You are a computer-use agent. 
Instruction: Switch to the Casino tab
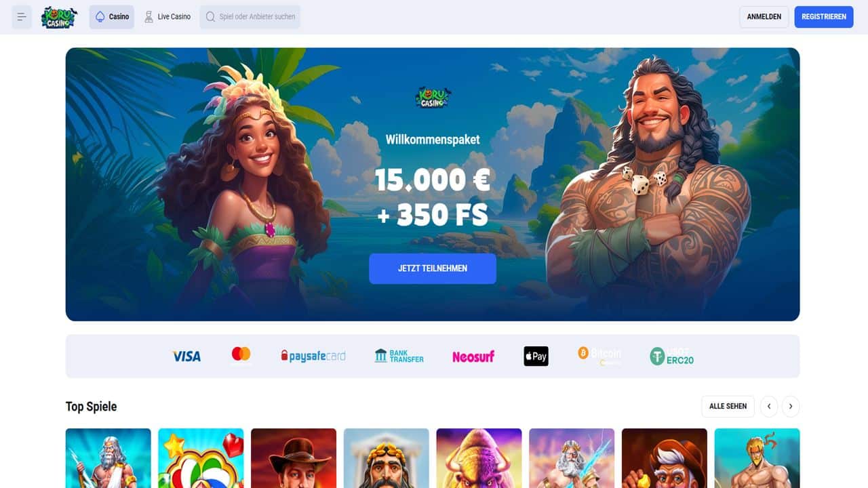[112, 17]
